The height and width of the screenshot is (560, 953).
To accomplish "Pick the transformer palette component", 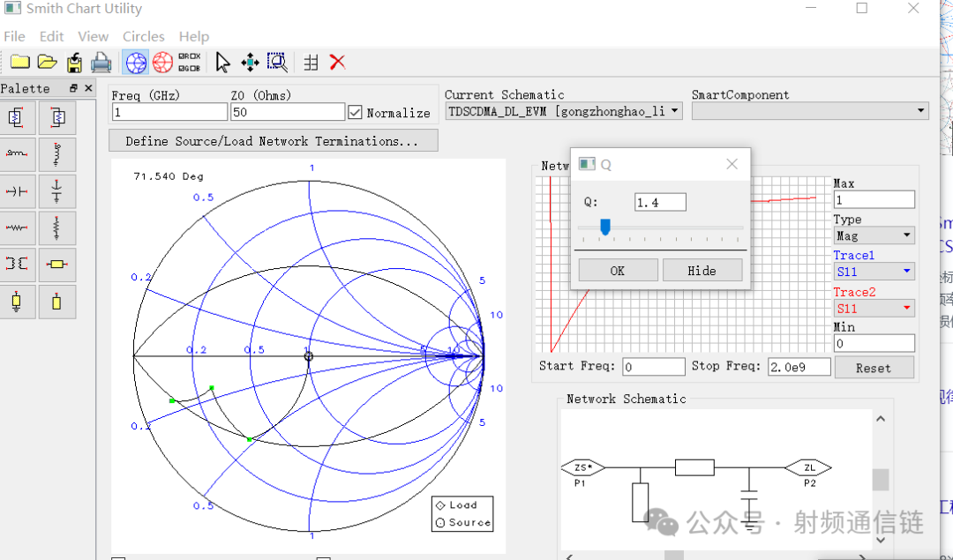I will tap(17, 265).
